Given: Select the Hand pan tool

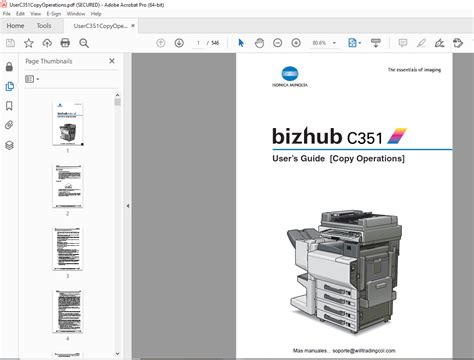Looking at the screenshot, I should click(259, 43).
